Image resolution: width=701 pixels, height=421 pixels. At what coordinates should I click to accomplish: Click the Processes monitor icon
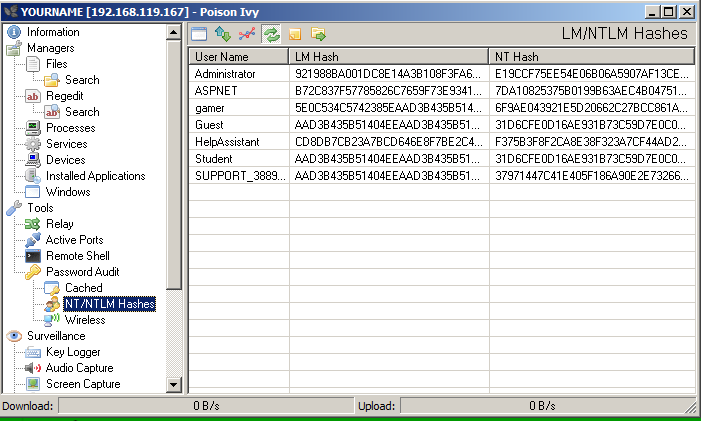click(x=33, y=128)
